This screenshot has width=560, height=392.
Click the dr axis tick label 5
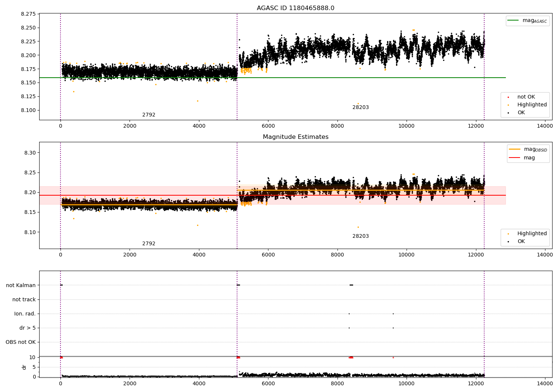[x=34, y=367]
